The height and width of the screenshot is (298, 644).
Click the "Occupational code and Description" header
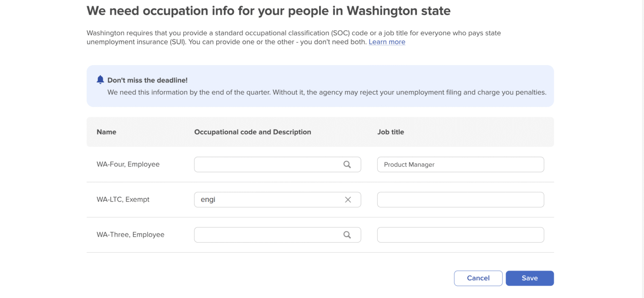[252, 132]
